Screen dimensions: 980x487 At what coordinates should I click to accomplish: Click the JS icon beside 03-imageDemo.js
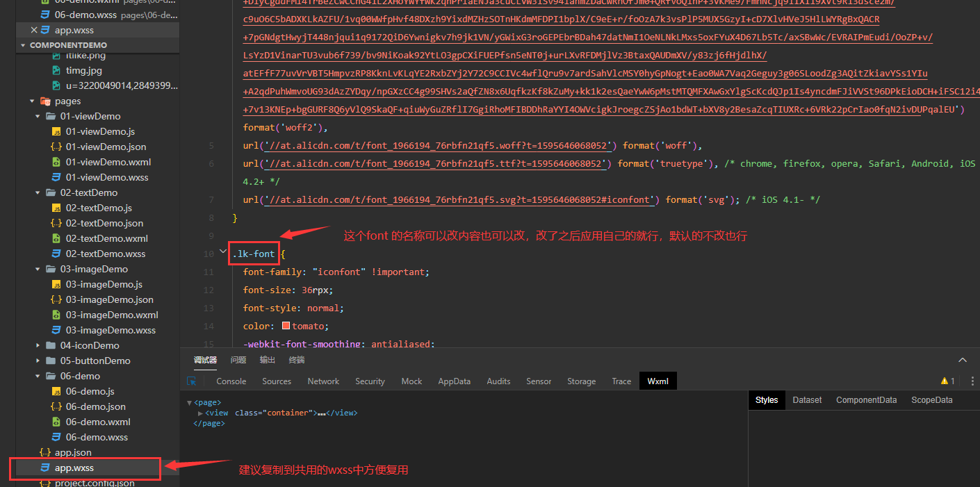pyautogui.click(x=57, y=284)
